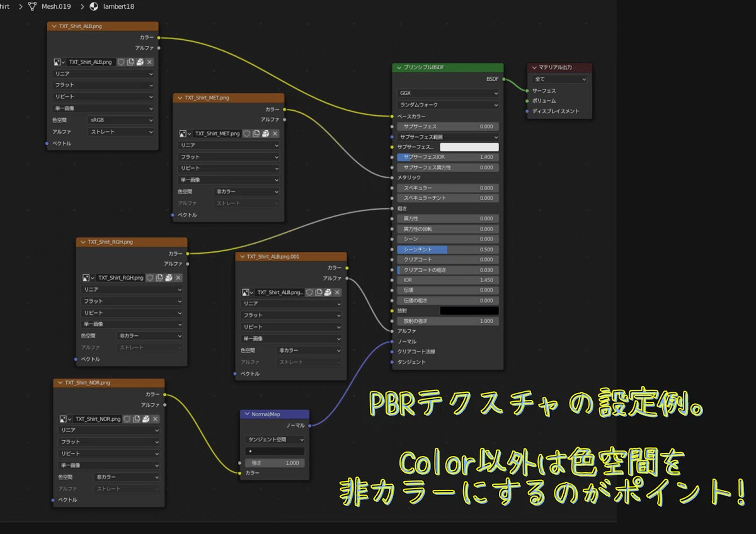This screenshot has height=534, width=756.
Task: Click the サブサーフェスIOR 1.400 slider
Action: (448, 157)
